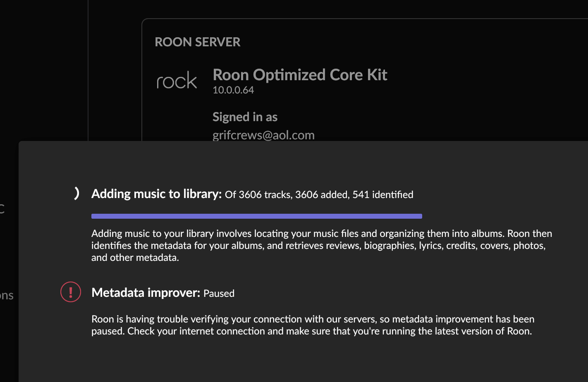Click the grifcrews@aol.com account email
This screenshot has width=588, height=382.
coord(263,135)
